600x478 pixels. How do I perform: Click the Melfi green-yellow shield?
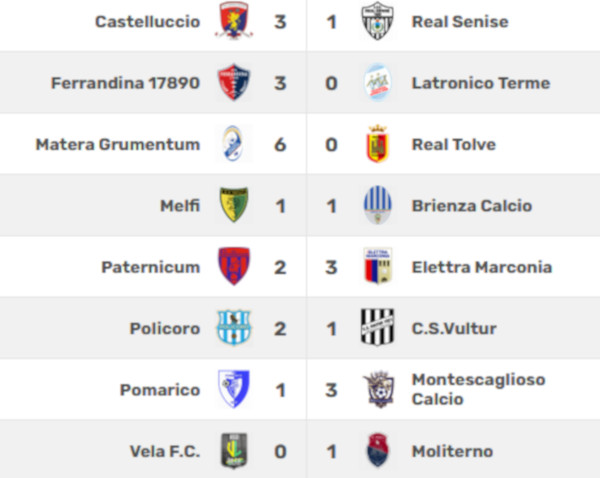tap(234, 205)
